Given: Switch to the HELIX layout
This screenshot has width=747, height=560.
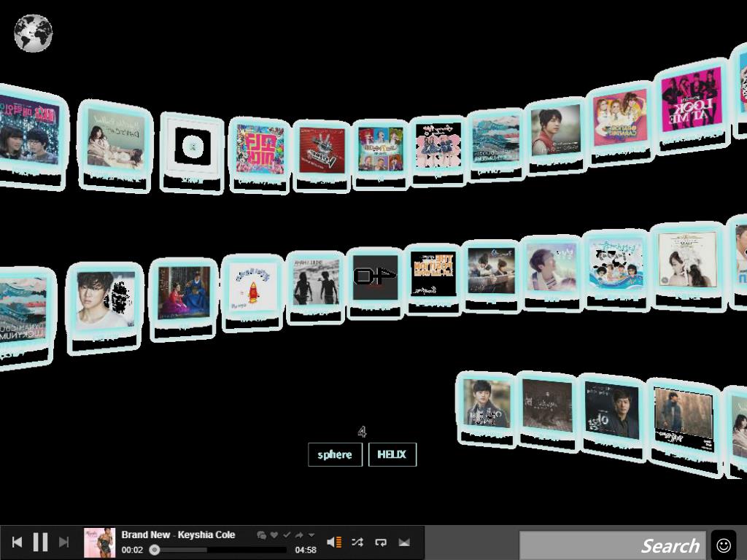Looking at the screenshot, I should click(x=392, y=454).
